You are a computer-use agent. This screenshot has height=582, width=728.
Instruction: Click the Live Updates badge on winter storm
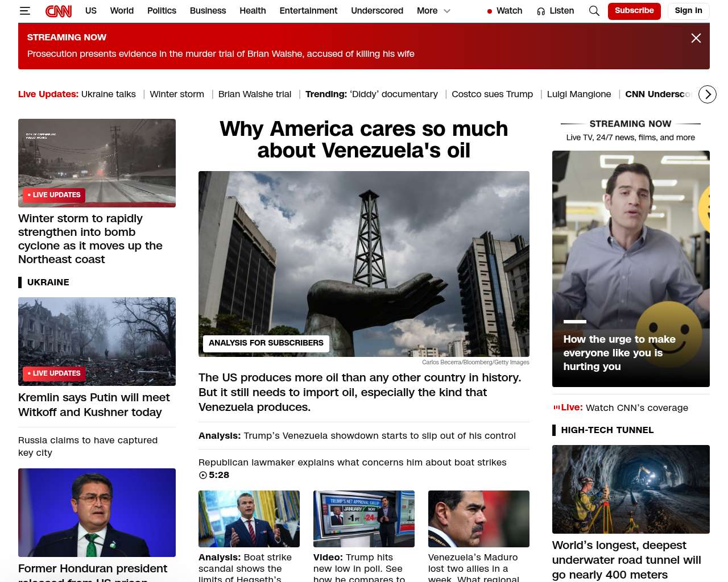coord(54,195)
